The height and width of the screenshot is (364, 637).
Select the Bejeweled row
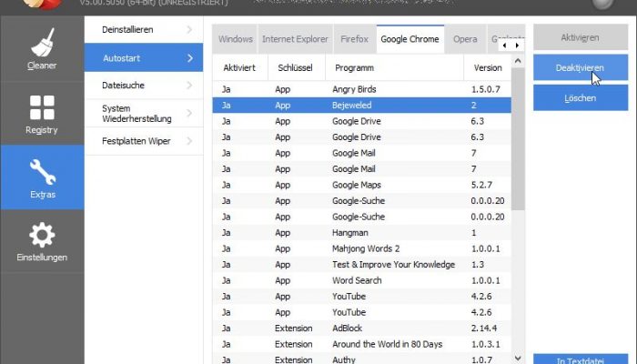[361, 106]
